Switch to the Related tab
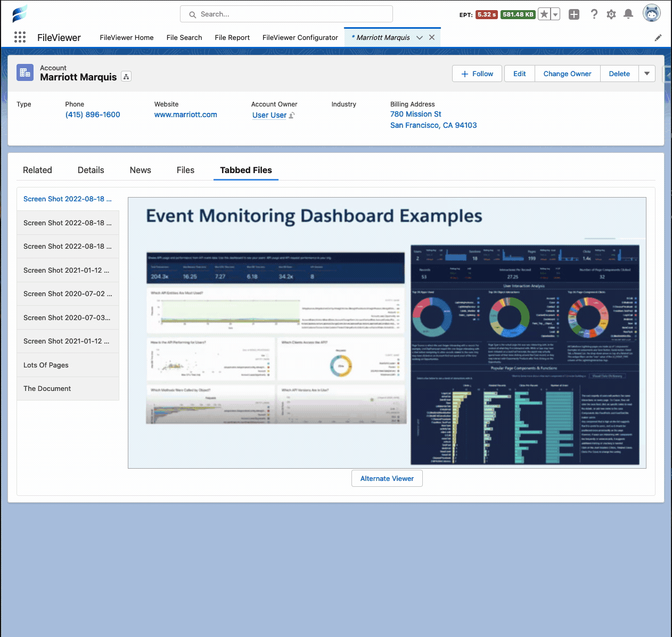This screenshot has height=637, width=672. [x=37, y=170]
